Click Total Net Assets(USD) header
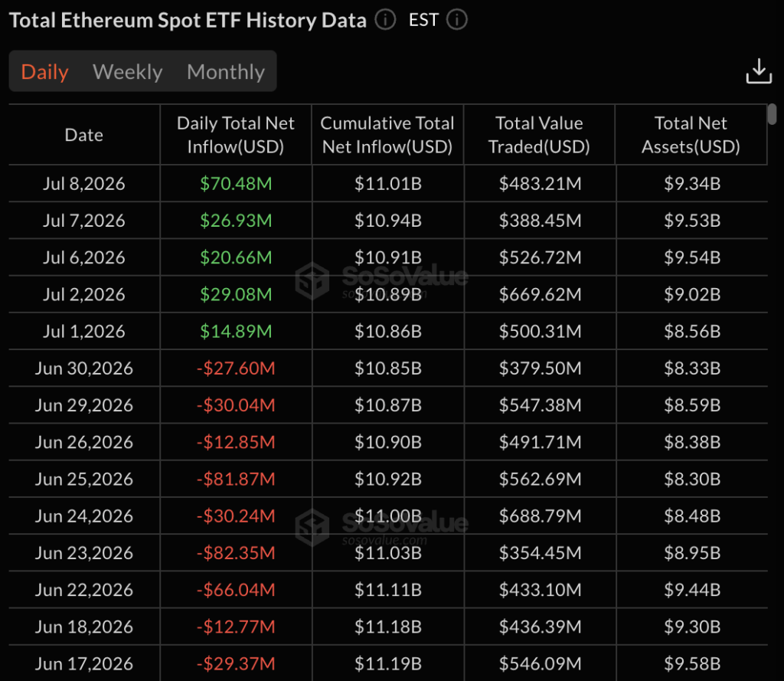Screen dimensions: 784x681 (x=691, y=135)
